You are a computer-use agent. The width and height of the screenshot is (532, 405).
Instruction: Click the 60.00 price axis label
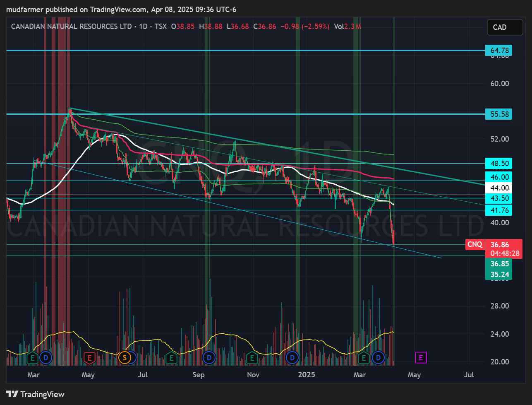coord(499,83)
